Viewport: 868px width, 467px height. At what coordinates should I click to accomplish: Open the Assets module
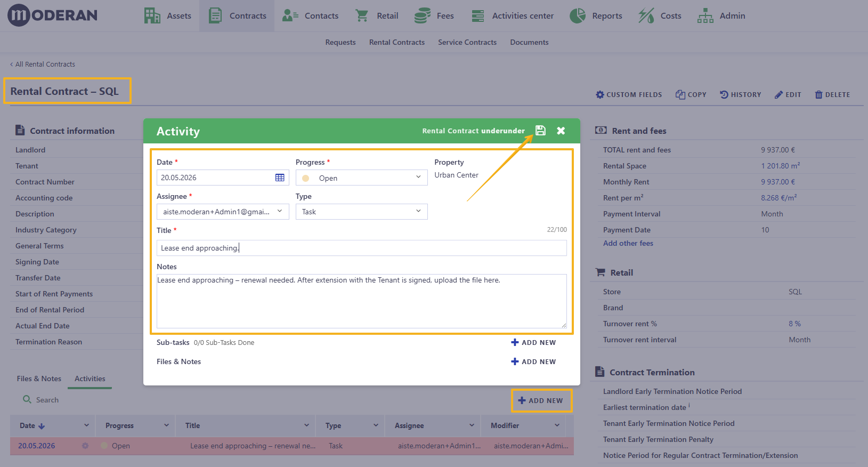167,16
